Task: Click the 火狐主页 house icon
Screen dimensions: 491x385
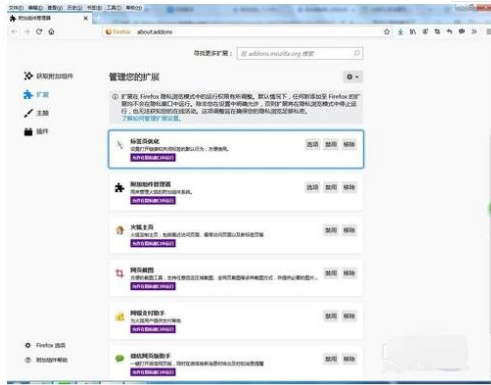Action: click(x=120, y=230)
